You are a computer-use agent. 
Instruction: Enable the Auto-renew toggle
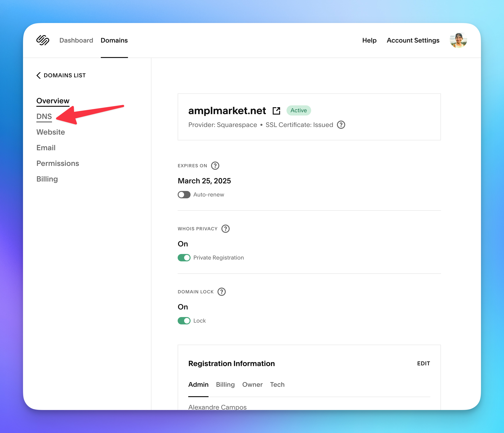tap(184, 194)
